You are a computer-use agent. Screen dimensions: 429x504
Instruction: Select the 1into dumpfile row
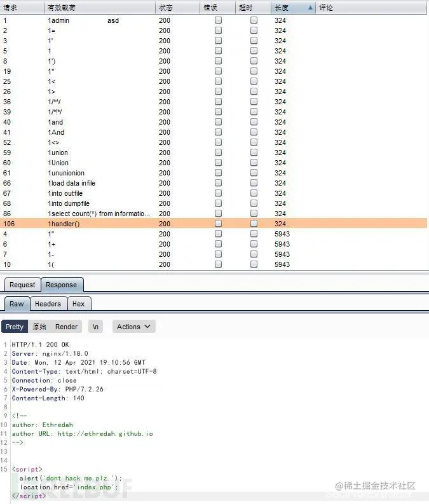[214, 203]
